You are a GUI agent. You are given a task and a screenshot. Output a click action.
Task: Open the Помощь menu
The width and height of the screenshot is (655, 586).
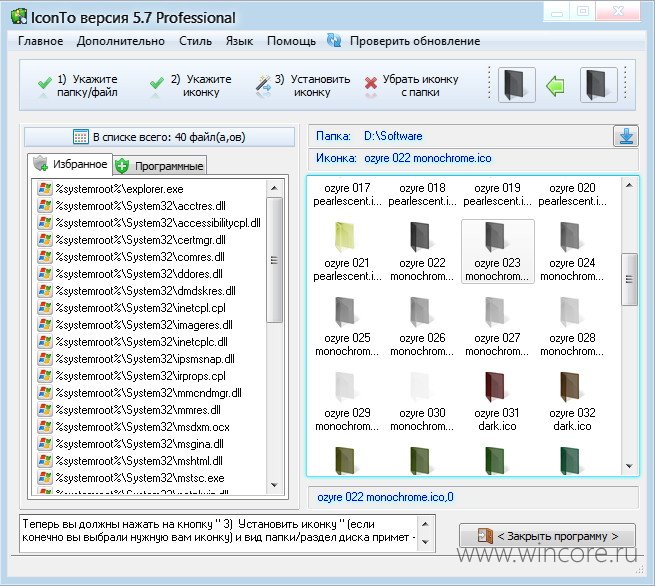tap(291, 41)
